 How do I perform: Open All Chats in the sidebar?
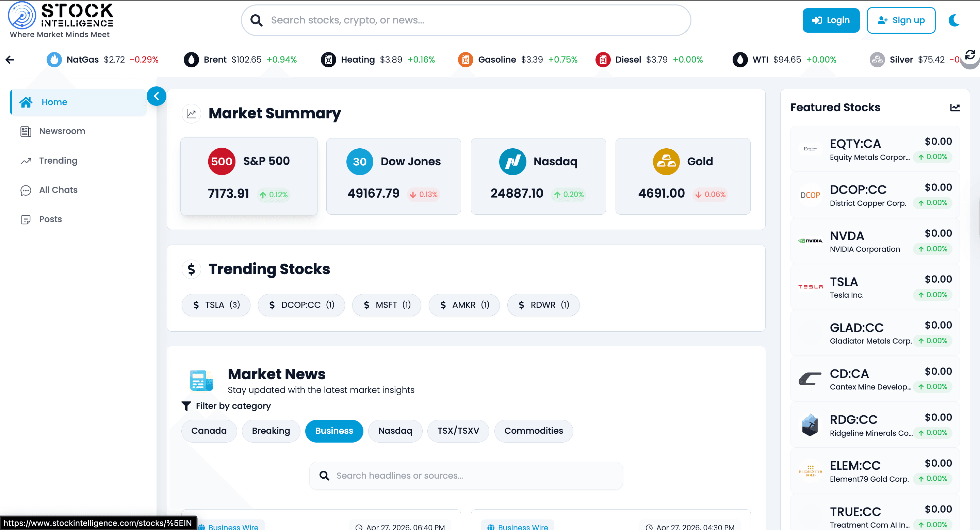[78, 190]
